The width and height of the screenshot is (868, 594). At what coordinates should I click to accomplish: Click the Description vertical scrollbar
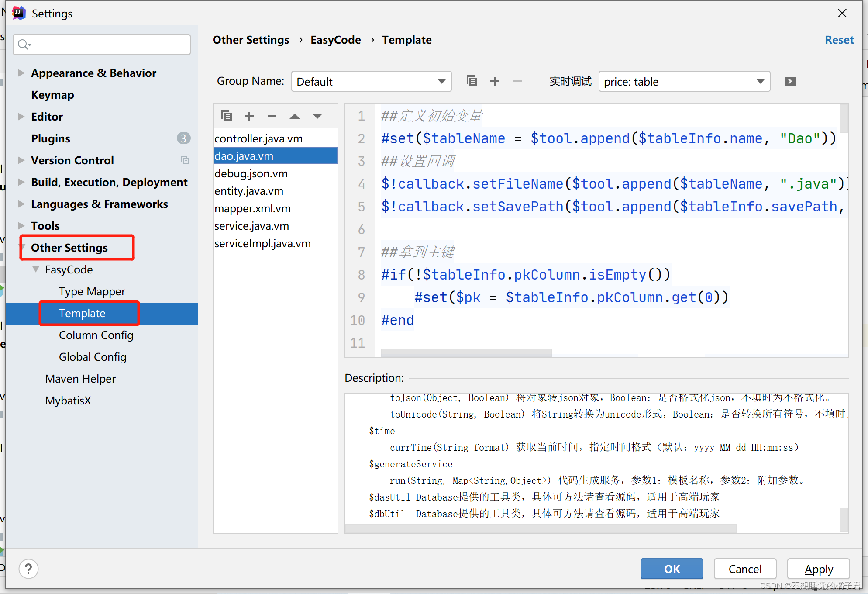pos(844,519)
